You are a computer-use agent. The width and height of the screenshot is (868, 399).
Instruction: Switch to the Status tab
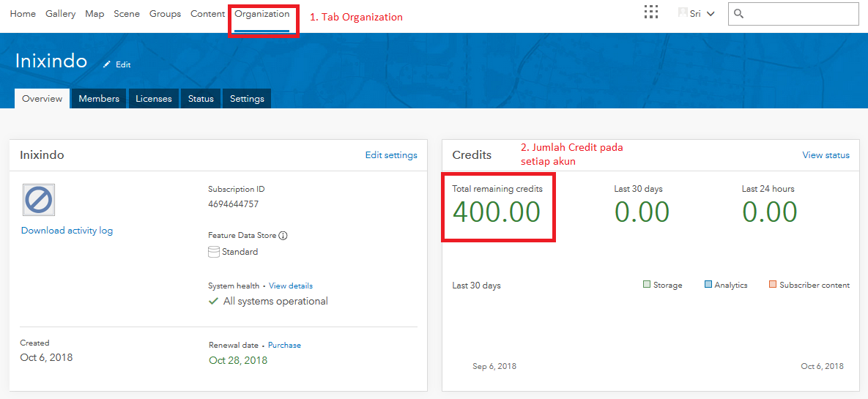coord(201,99)
